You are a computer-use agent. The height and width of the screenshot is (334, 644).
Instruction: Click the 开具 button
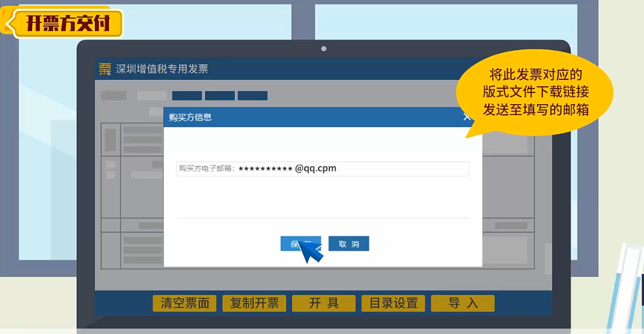point(324,303)
